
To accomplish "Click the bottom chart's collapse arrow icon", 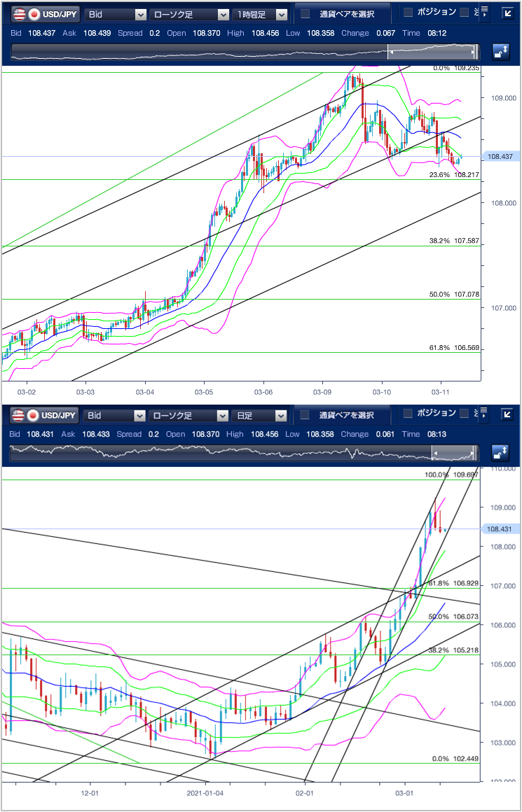I will pyautogui.click(x=507, y=415).
